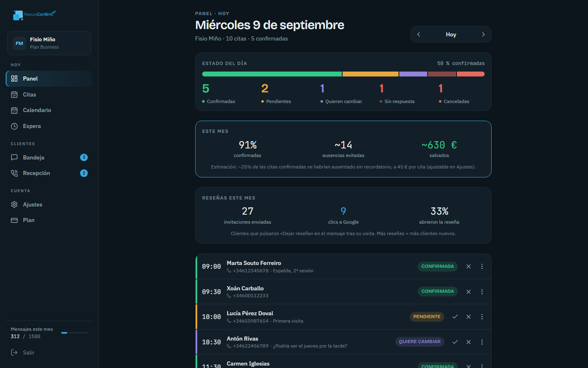Open the Espera waiting list

pos(49,126)
